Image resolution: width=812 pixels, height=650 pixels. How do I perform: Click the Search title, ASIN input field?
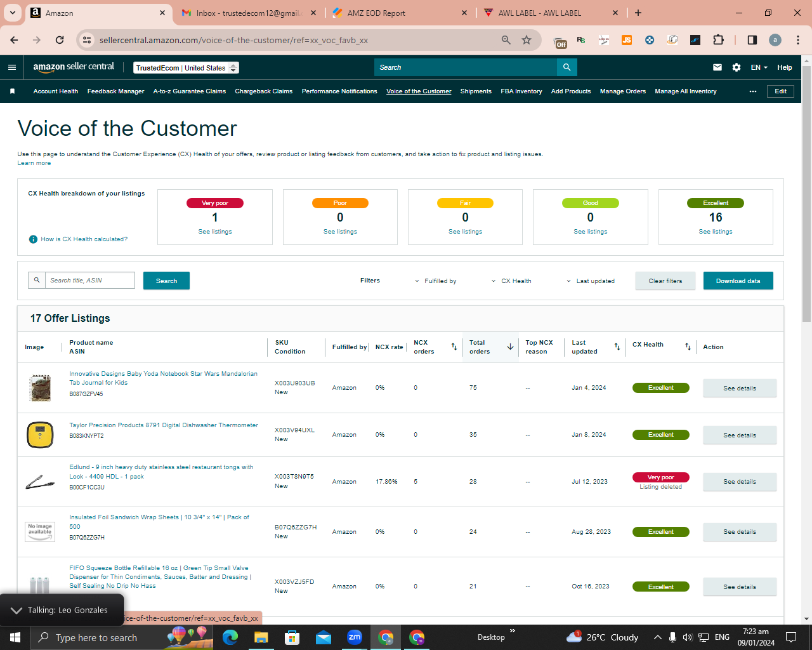(x=90, y=281)
